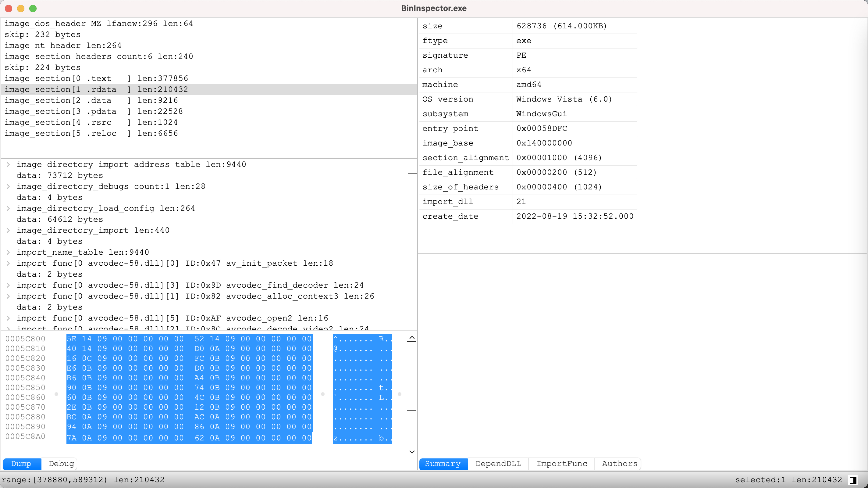The image size is (868, 488).
Task: Expand avcodec_open2 import func node
Action: coord(9,318)
